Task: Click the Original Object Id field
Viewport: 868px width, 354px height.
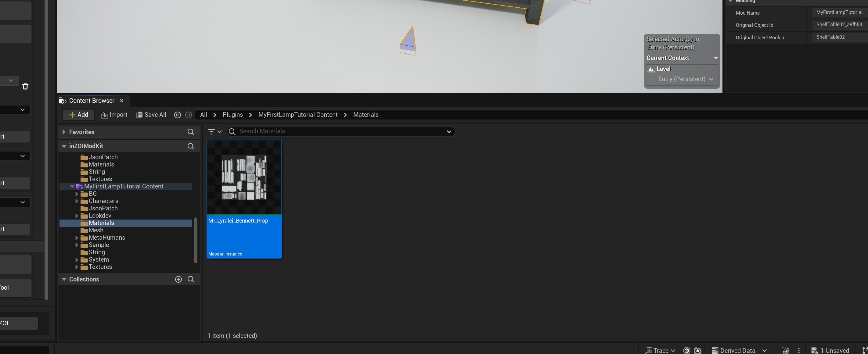Action: [x=840, y=25]
